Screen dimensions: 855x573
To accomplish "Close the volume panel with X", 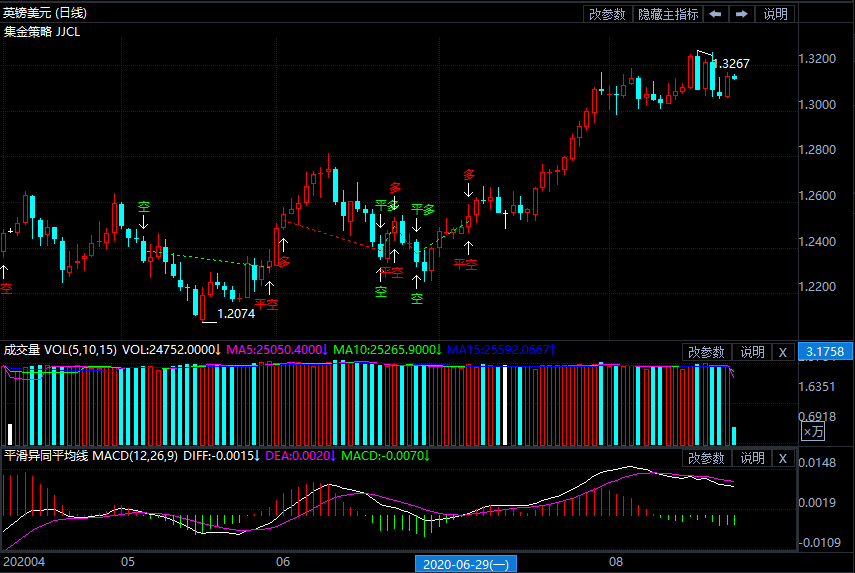I will pyautogui.click(x=783, y=352).
